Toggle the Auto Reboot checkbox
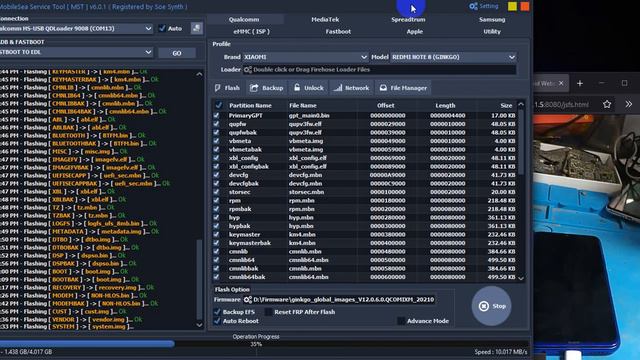 coord(217,321)
